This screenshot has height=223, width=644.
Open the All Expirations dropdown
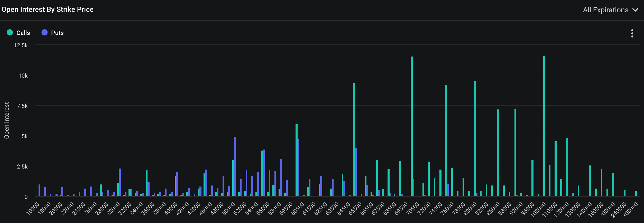[x=610, y=10]
